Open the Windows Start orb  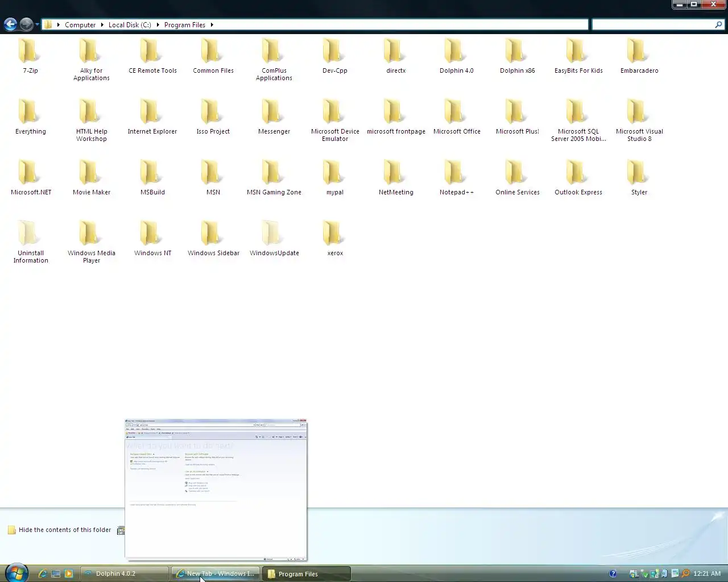(x=16, y=572)
